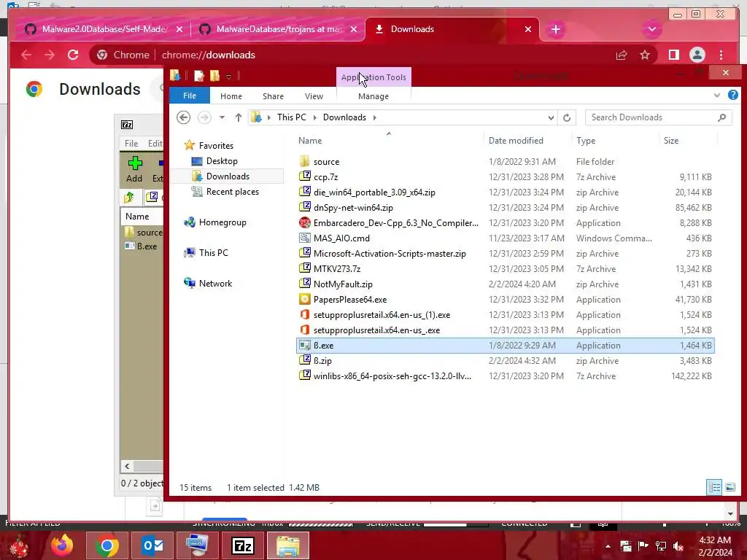Open Outlook from the taskbar
The image size is (747, 560).
[x=153, y=545]
